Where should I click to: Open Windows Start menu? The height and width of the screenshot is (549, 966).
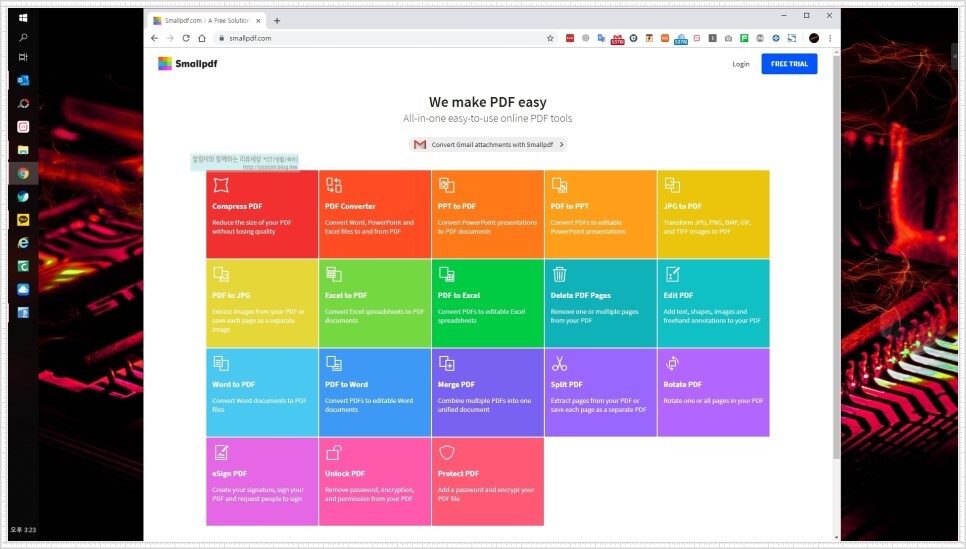pos(23,17)
